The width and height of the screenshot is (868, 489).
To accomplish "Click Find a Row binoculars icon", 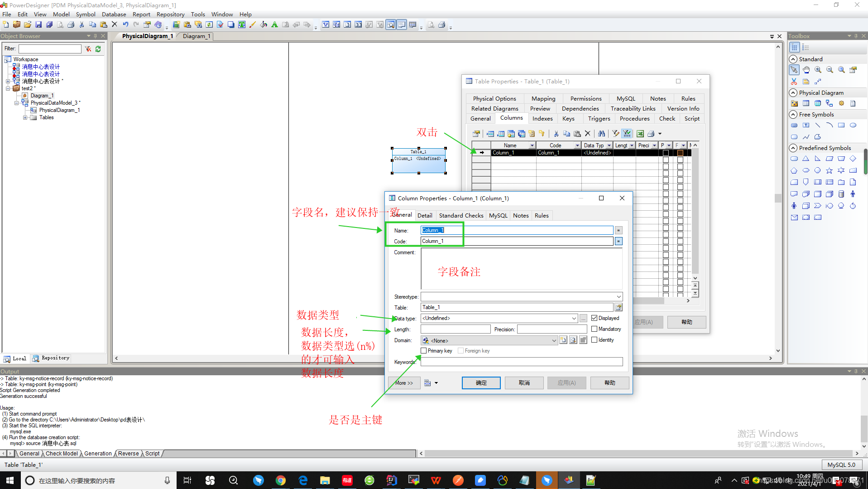I will click(x=601, y=134).
